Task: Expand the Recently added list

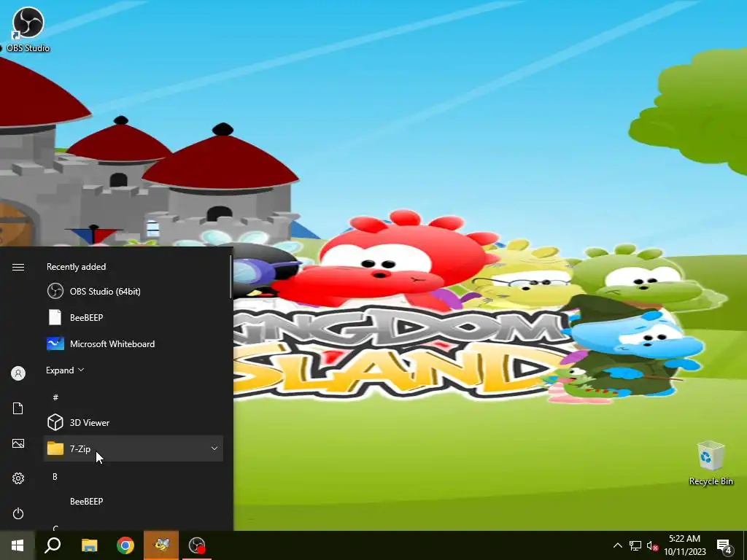Action: point(65,370)
